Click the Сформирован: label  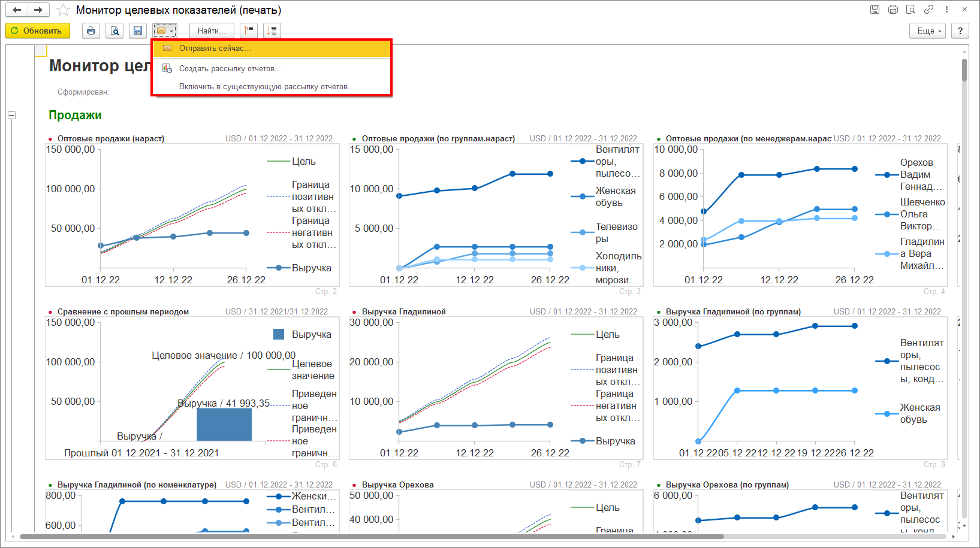point(83,92)
